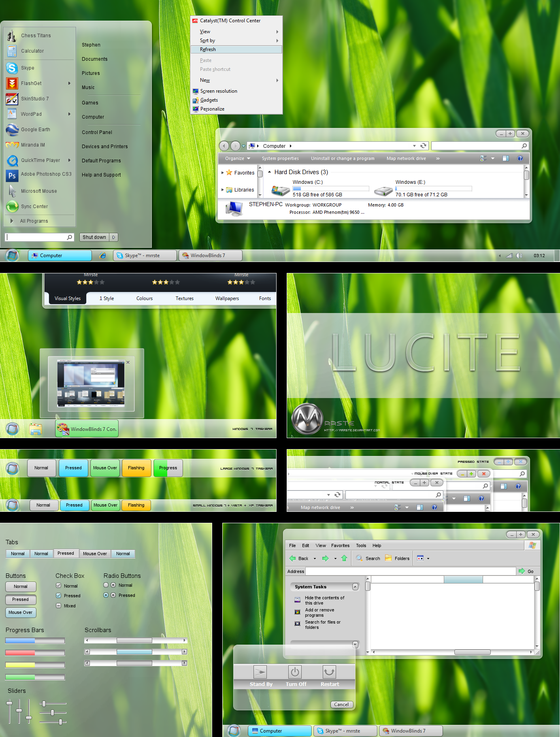The height and width of the screenshot is (737, 560).
Task: Open Favorites menu in XP window
Action: (340, 545)
